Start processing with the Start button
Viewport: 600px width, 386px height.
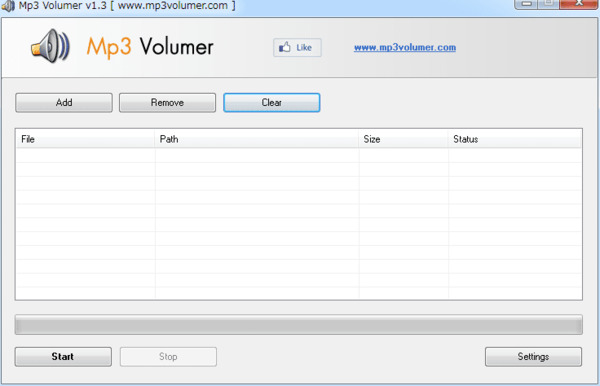click(63, 357)
